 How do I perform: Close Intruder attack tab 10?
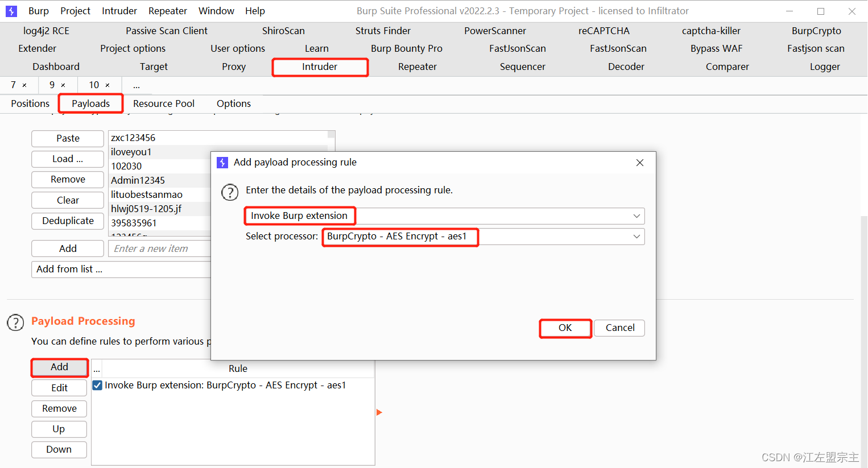(108, 85)
